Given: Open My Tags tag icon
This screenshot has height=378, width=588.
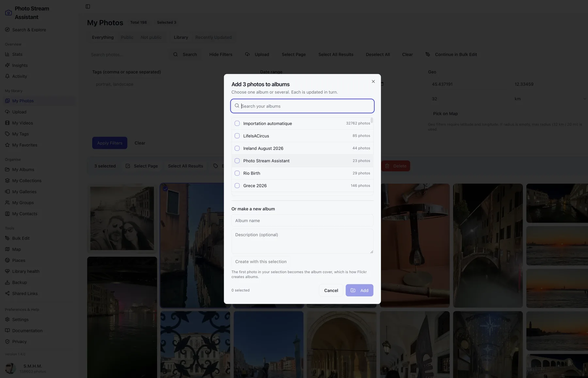Looking at the screenshot, I should 7,134.
